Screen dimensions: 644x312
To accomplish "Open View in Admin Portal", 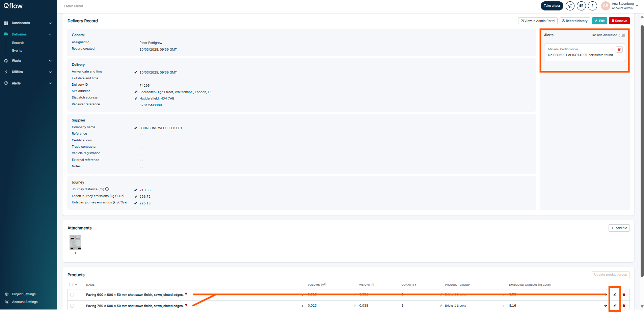I will [x=537, y=21].
